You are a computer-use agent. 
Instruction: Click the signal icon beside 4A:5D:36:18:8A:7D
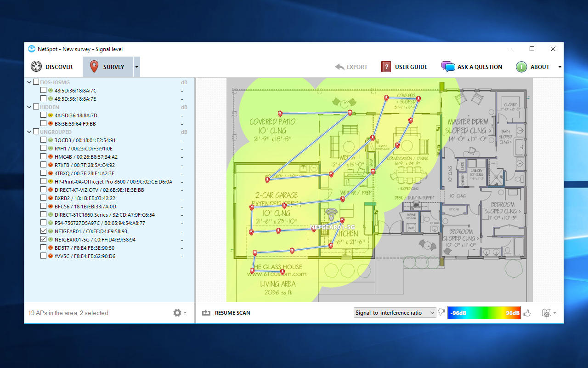click(x=51, y=115)
